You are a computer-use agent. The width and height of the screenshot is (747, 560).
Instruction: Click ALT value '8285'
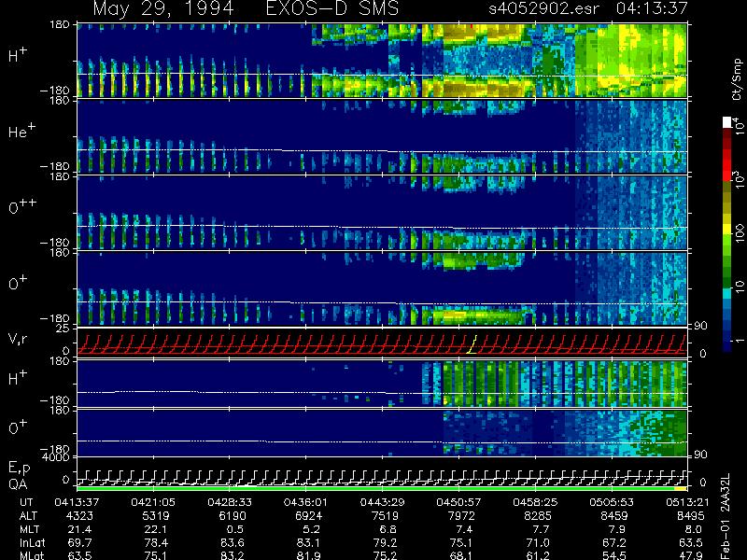pyautogui.click(x=538, y=516)
